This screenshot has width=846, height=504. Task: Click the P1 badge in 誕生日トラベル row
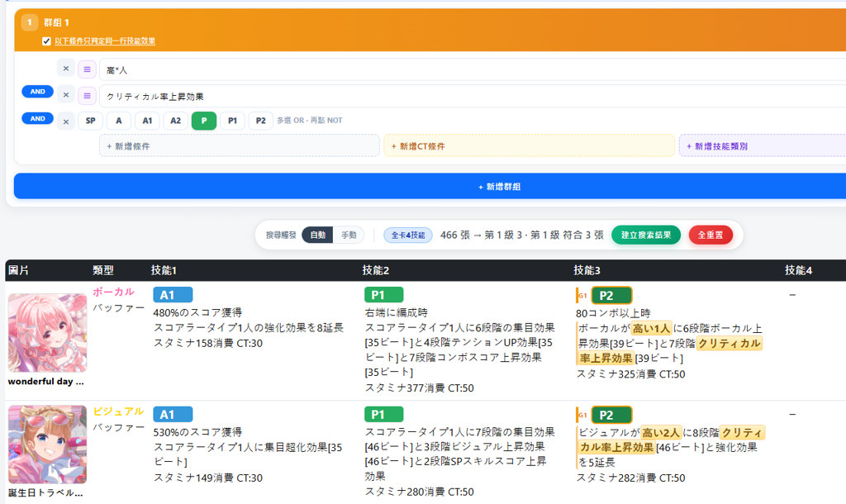tap(383, 415)
